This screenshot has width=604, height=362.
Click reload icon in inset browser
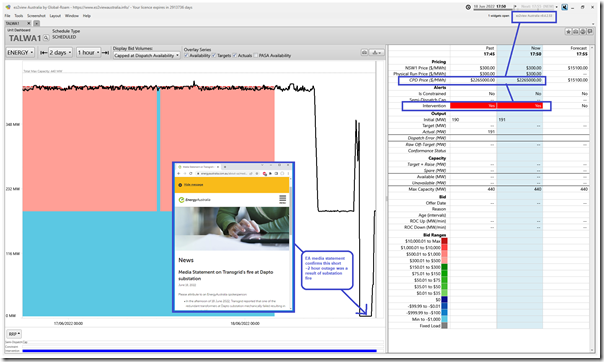(x=190, y=173)
